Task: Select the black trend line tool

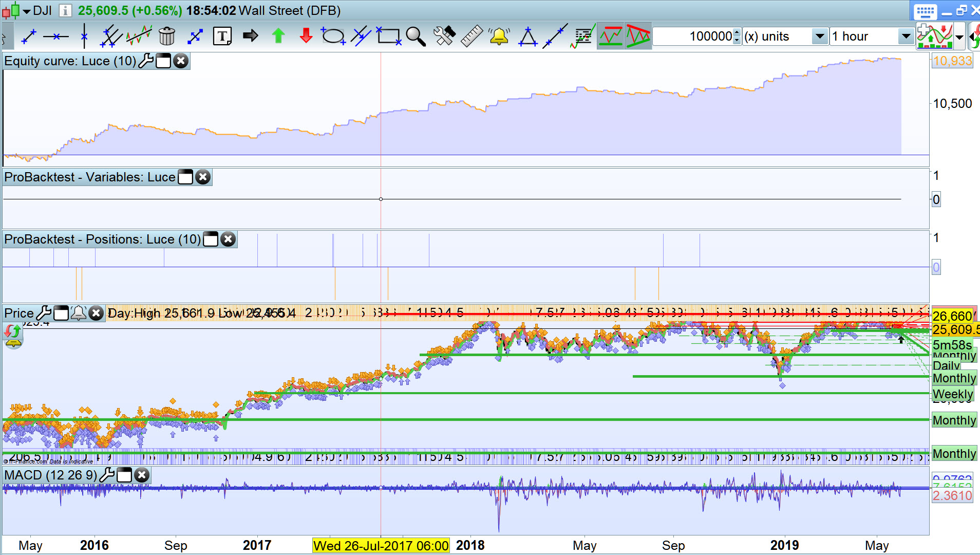Action: (555, 36)
